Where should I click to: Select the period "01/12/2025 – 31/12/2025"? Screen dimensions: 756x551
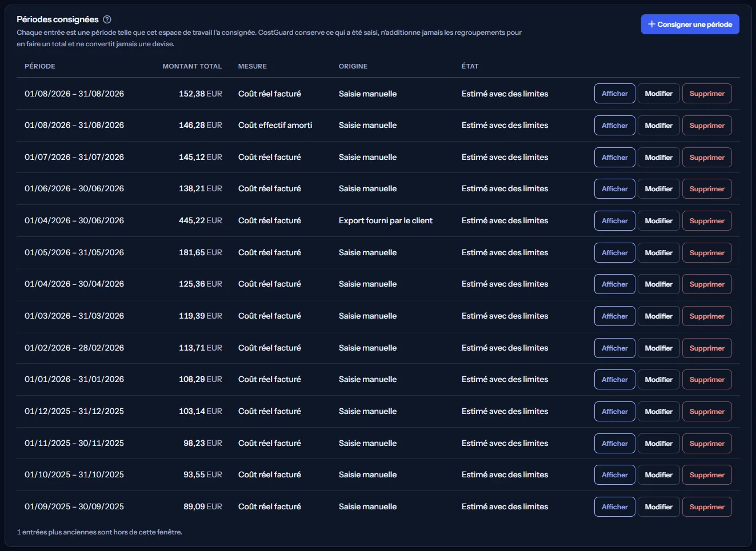tap(74, 411)
